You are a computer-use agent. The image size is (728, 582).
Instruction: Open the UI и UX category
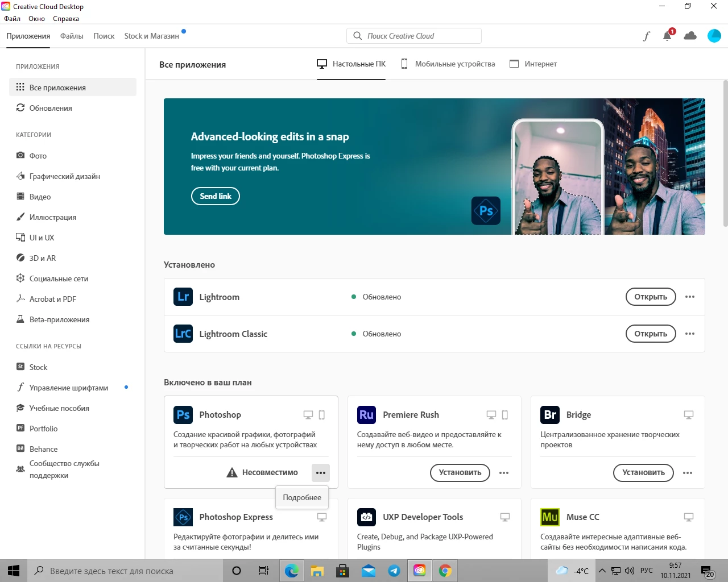tap(73, 238)
